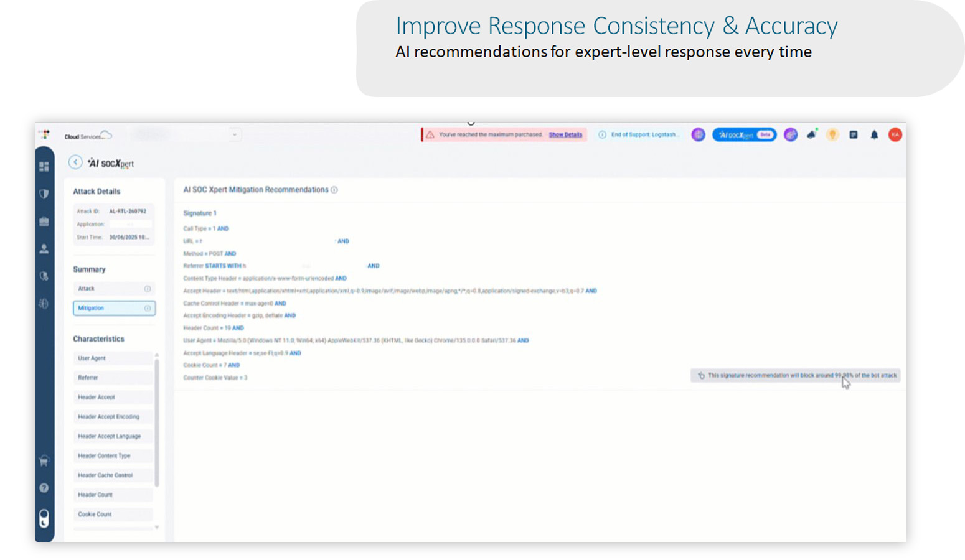The width and height of the screenshot is (965, 560).
Task: Toggle dark mode switch in sidebar
Action: pyautogui.click(x=44, y=518)
